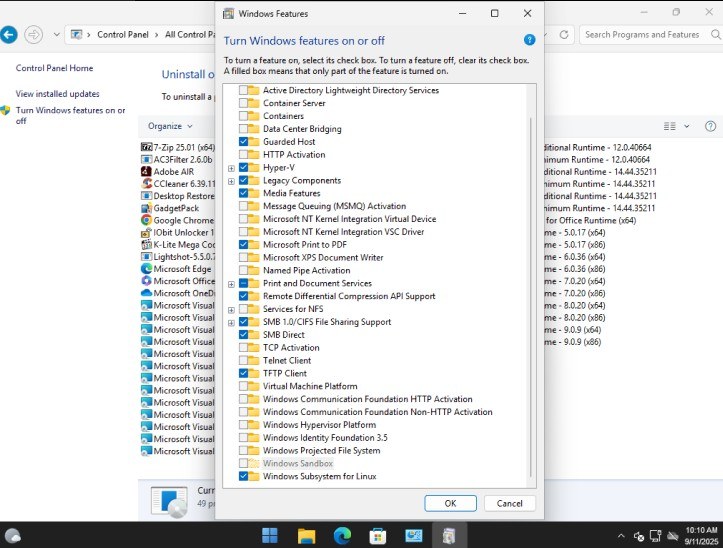Click the weather widget on taskbar
This screenshot has height=548, width=723.
tap(12, 536)
